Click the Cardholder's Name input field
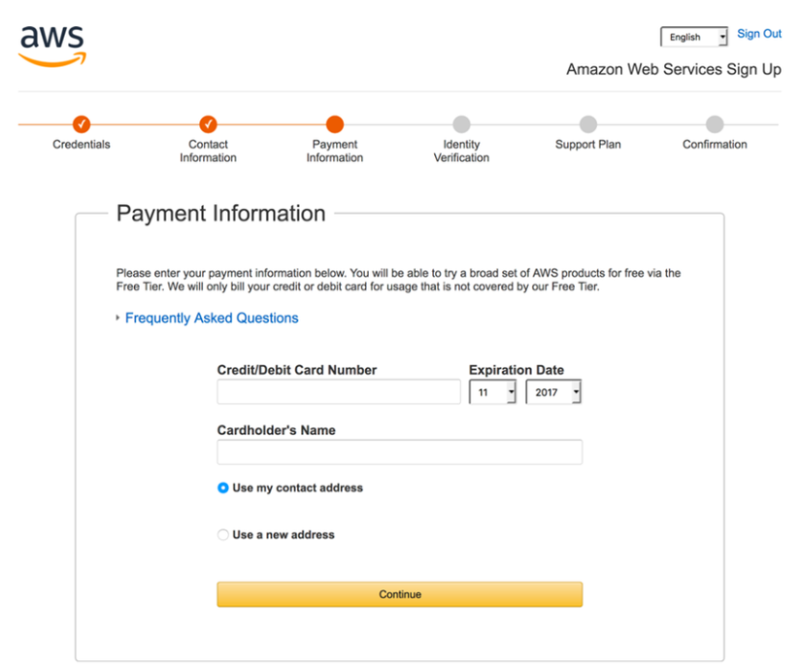Screen dimensions: 801x672 399,453
